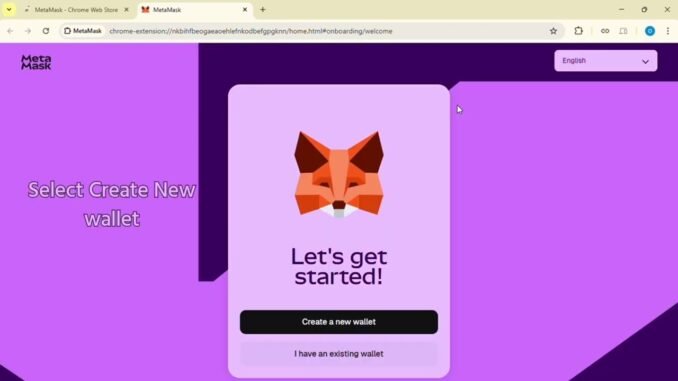Open the Extensions puzzle icon
This screenshot has width=678, height=381.
(x=579, y=31)
